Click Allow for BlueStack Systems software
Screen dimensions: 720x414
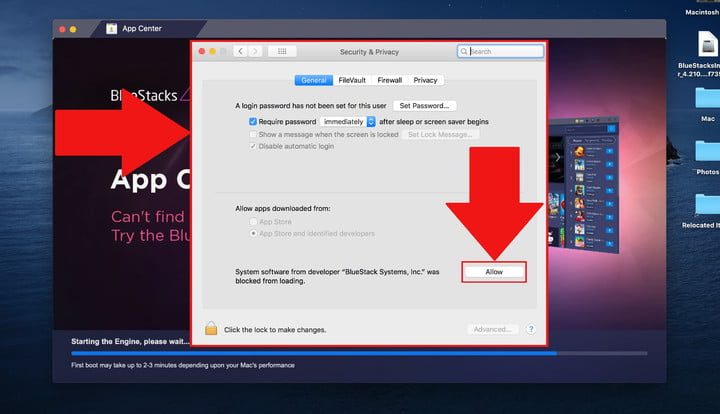click(x=494, y=272)
